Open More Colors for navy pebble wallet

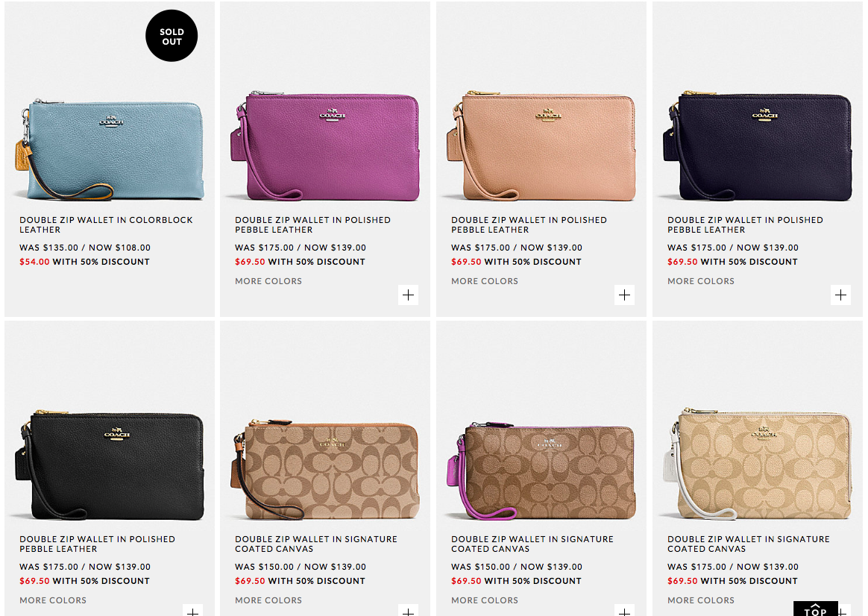pos(701,281)
